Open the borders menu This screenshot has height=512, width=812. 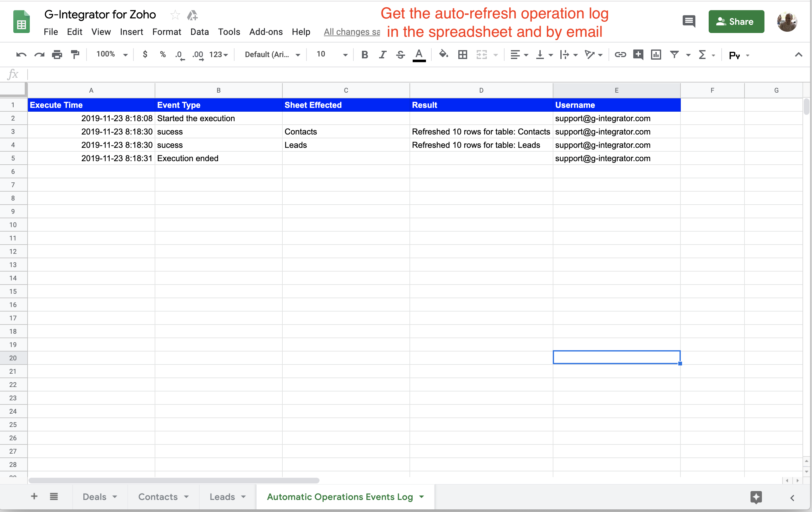click(x=463, y=54)
